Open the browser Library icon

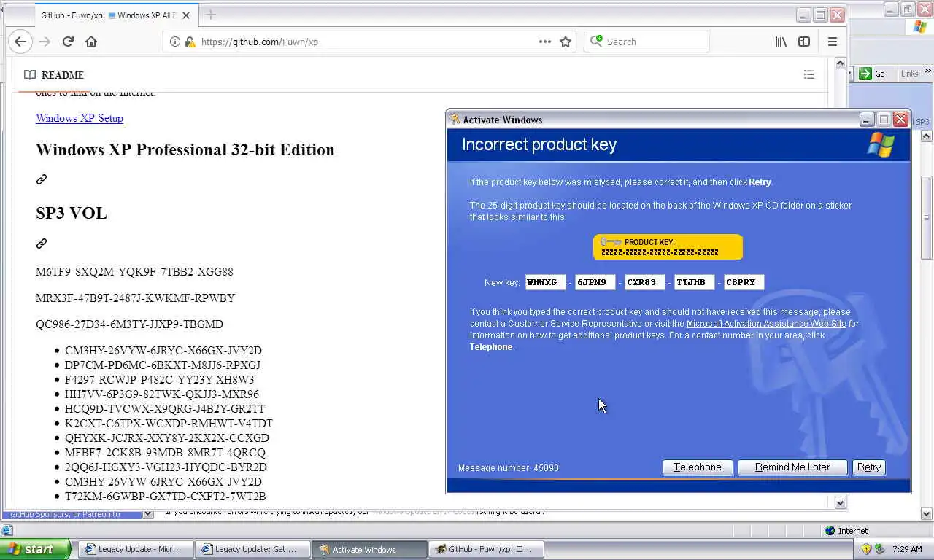coord(781,42)
